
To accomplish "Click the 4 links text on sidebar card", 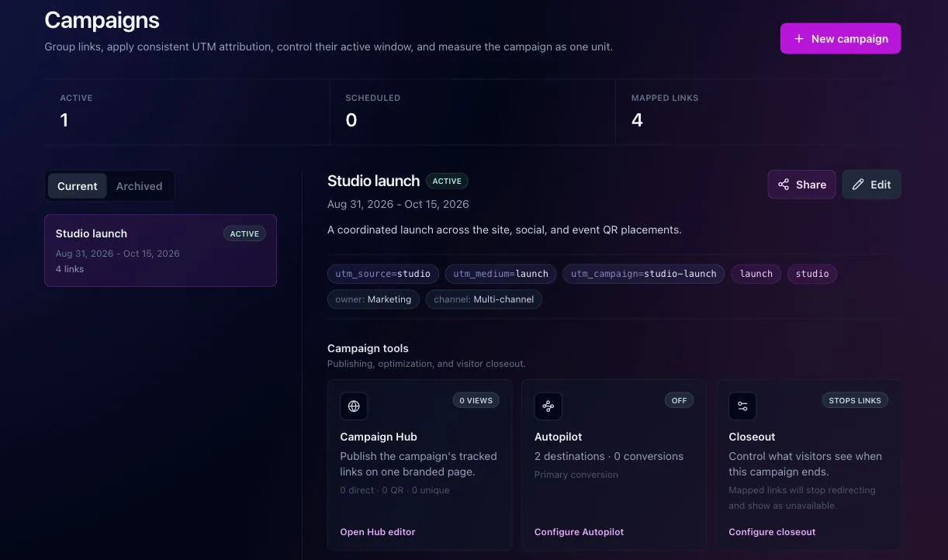I will (x=70, y=269).
